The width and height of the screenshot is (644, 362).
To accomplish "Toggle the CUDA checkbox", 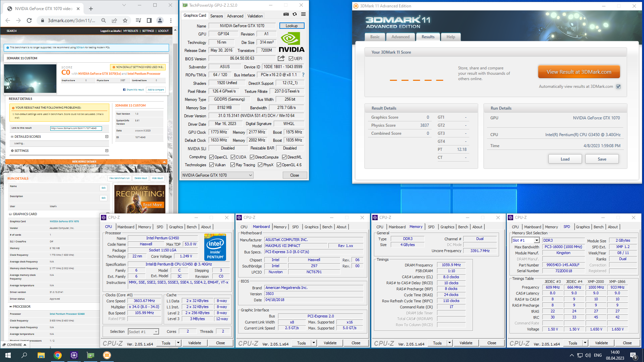I will [x=233, y=157].
